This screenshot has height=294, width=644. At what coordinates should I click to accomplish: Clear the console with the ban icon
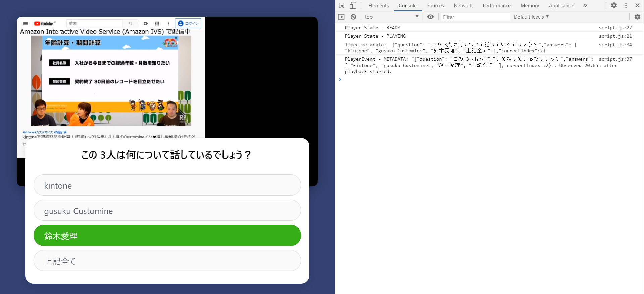353,17
